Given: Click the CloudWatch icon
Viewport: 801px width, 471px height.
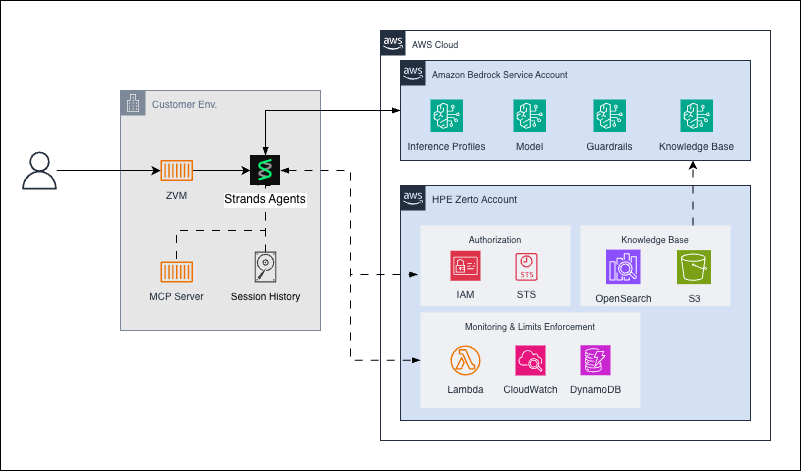Looking at the screenshot, I should pyautogui.click(x=530, y=360).
